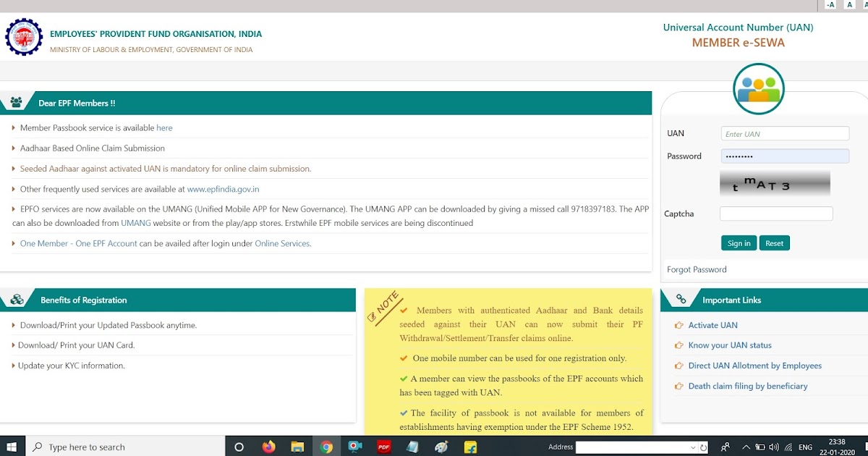Expand hidden icons in the system tray
The width and height of the screenshot is (868, 456).
click(x=746, y=447)
